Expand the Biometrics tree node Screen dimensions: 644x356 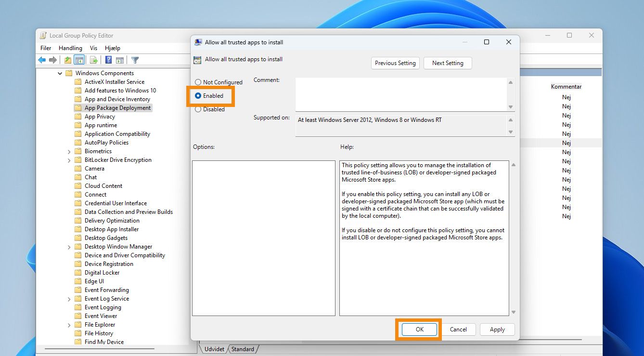coord(69,151)
